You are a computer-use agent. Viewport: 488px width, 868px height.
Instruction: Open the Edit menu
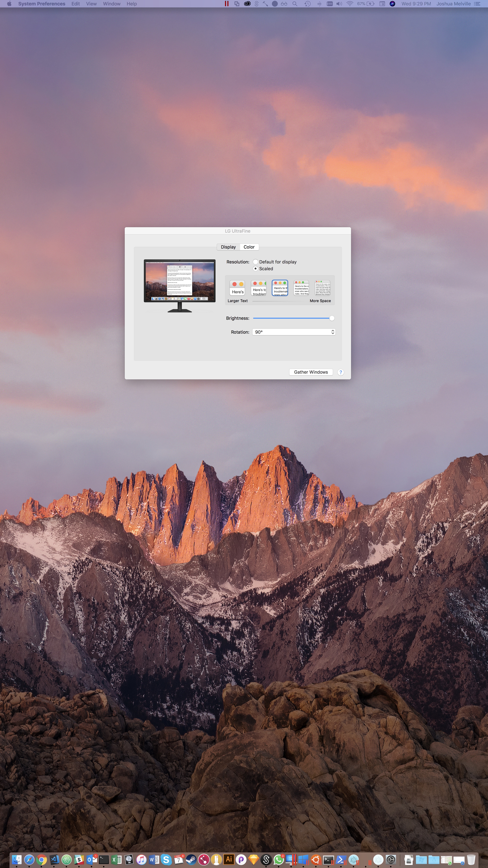tap(75, 4)
